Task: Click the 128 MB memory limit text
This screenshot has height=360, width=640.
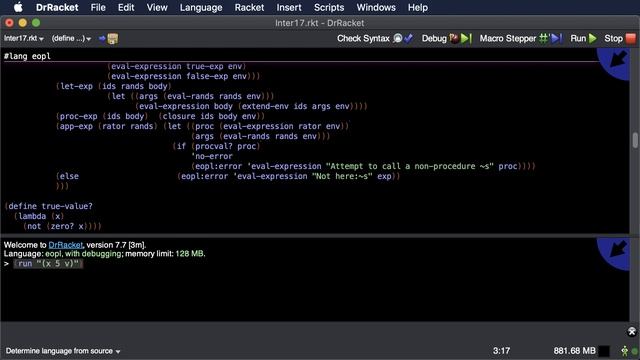Action: pos(190,254)
